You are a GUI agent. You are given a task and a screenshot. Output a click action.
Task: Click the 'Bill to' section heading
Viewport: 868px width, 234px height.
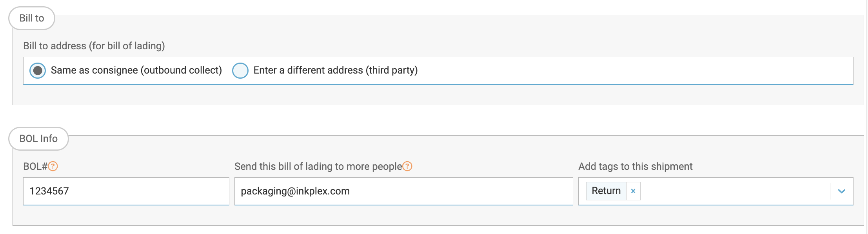point(32,18)
